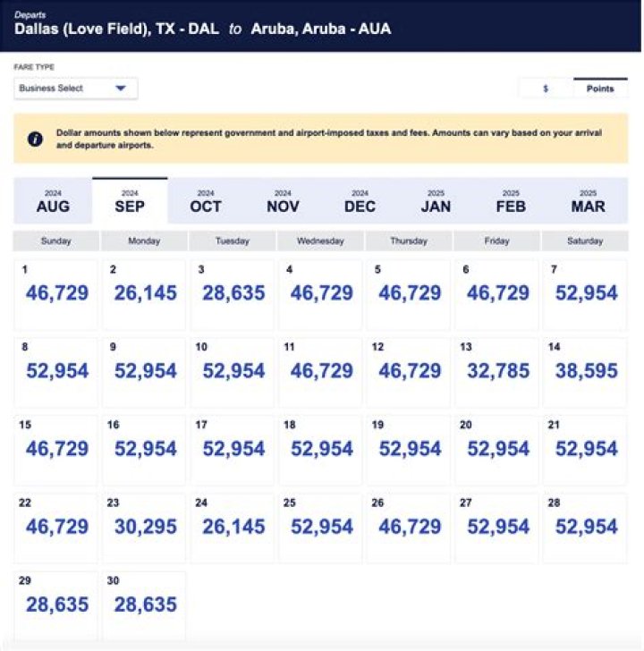Image resolution: width=644 pixels, height=651 pixels.
Task: Choose September 14 fare of 38,595 points
Action: pos(585,371)
